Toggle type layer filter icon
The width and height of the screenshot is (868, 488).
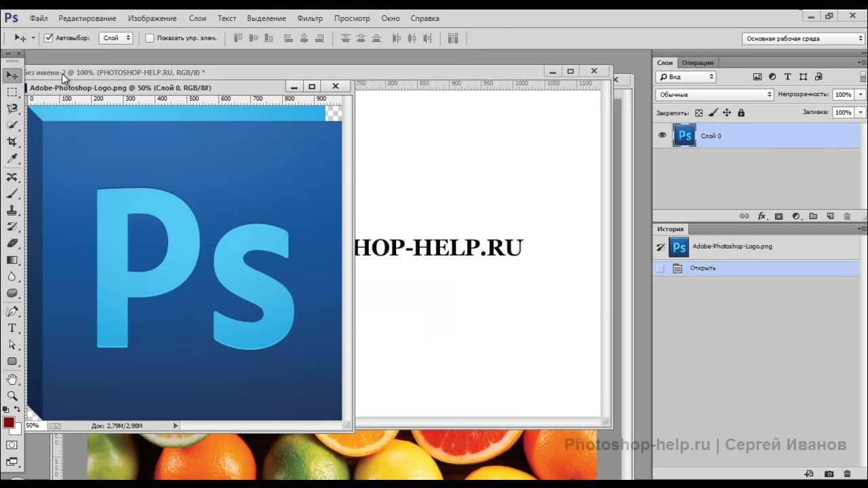point(787,77)
